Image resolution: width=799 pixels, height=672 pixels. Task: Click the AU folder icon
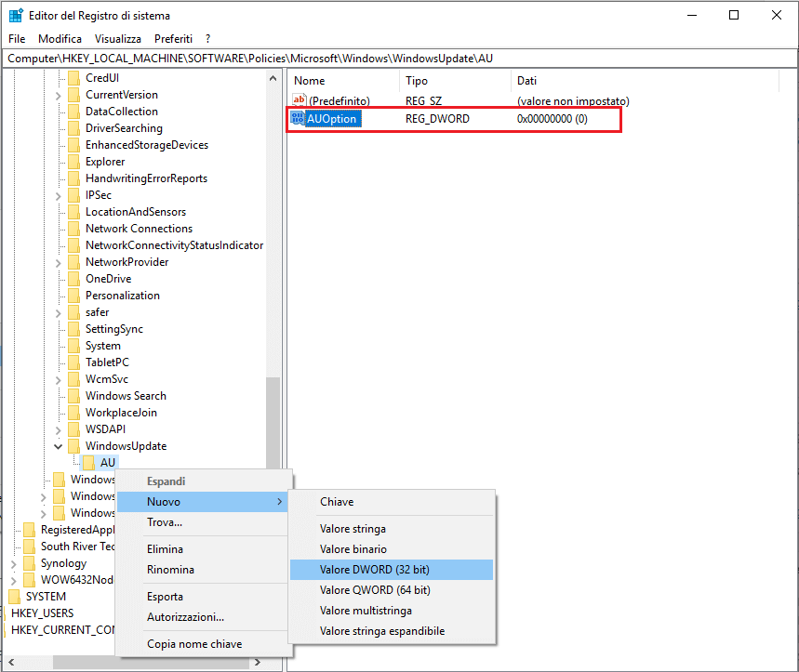click(88, 463)
